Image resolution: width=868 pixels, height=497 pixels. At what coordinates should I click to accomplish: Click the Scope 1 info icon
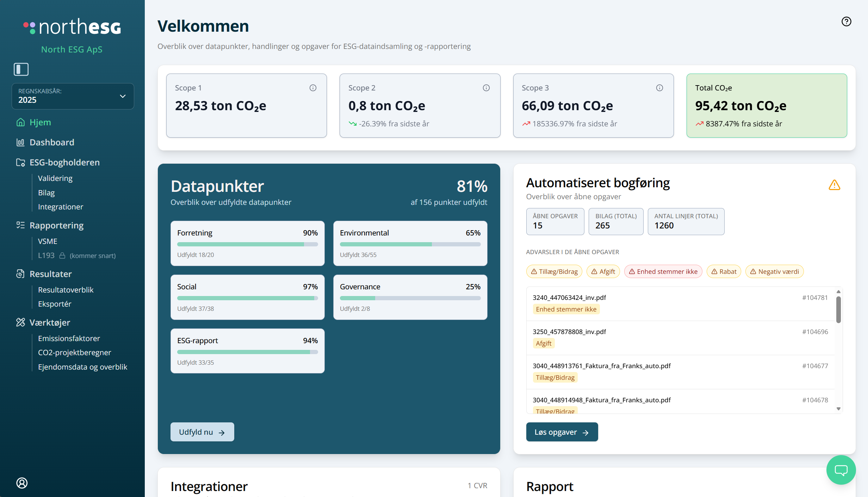(313, 88)
